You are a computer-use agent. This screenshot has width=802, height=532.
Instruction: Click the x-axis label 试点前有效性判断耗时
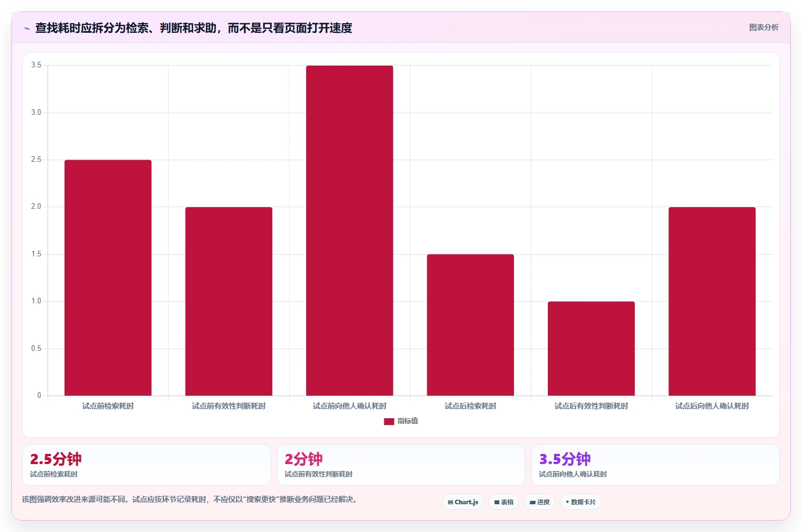point(229,406)
